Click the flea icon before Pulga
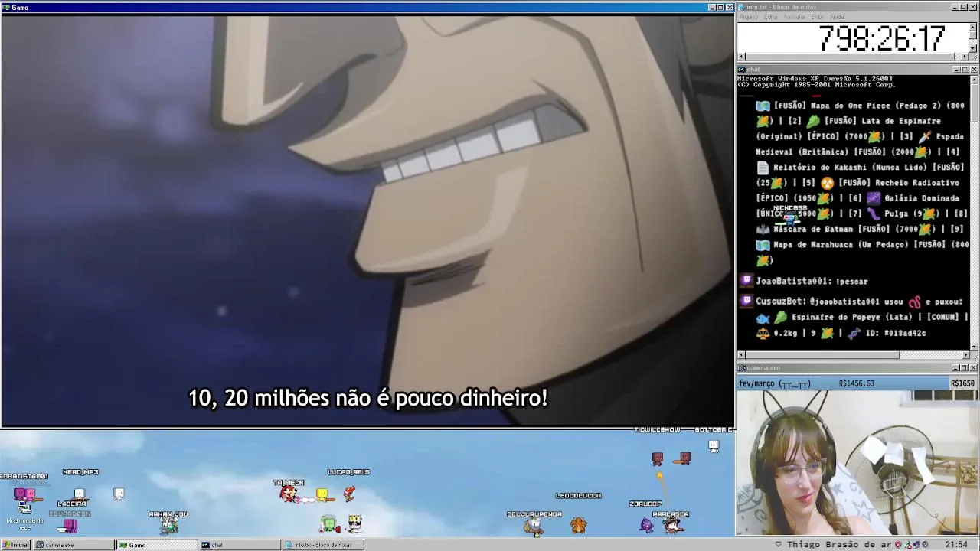This screenshot has width=980, height=551. coord(874,214)
